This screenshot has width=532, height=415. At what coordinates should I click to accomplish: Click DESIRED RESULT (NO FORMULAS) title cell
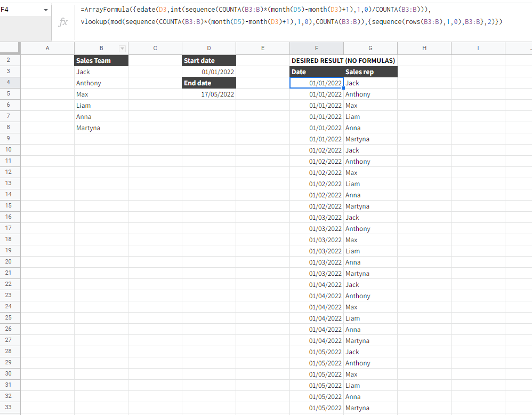pyautogui.click(x=343, y=60)
